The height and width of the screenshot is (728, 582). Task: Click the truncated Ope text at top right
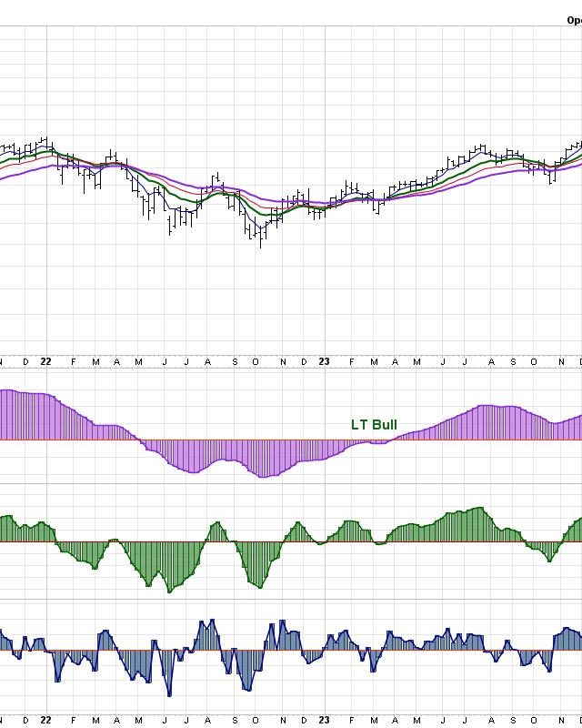tap(574, 20)
